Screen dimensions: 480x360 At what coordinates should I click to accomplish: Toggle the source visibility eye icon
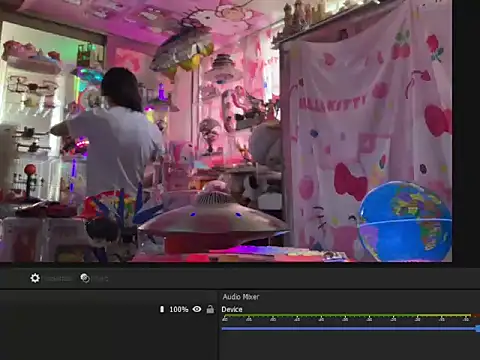tap(197, 309)
